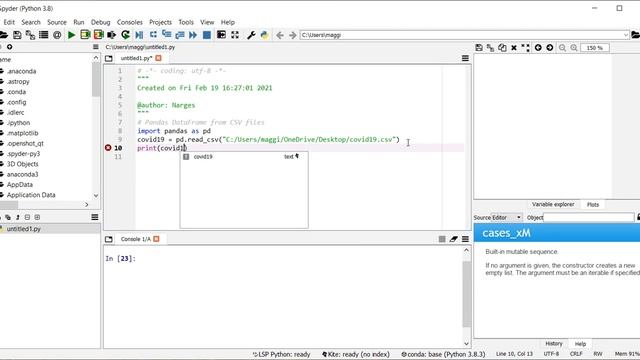This screenshot has width=640, height=360.
Task: Open the Run menu
Action: pyautogui.click(x=79, y=22)
